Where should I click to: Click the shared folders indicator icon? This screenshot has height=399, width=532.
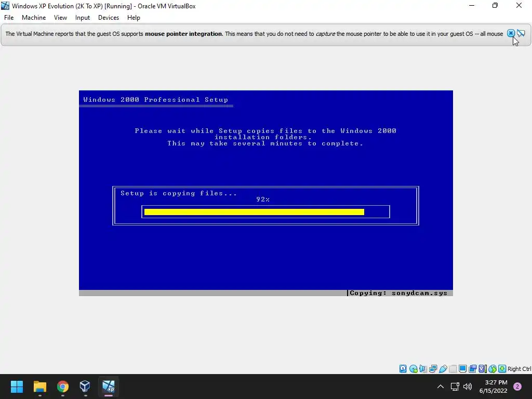[453, 369]
